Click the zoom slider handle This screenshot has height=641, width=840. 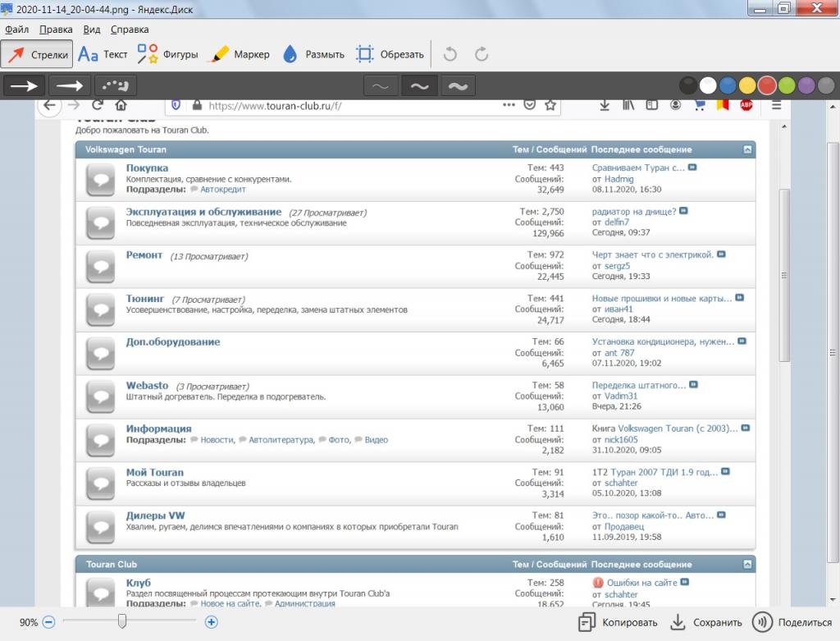click(x=122, y=621)
